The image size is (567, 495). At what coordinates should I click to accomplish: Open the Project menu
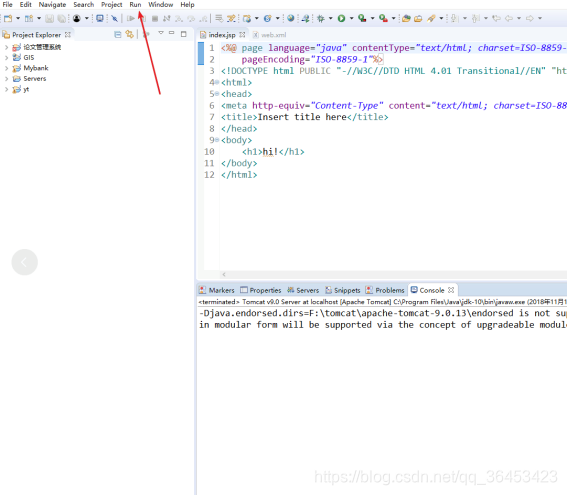(111, 5)
